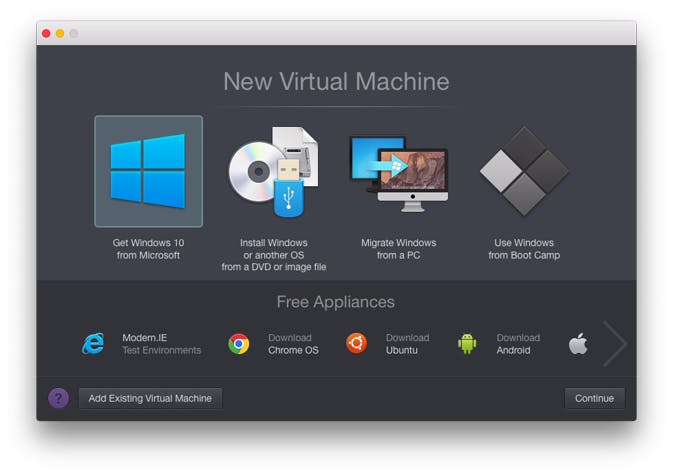Click Download Chrome OS text
674x475 pixels.
(294, 344)
